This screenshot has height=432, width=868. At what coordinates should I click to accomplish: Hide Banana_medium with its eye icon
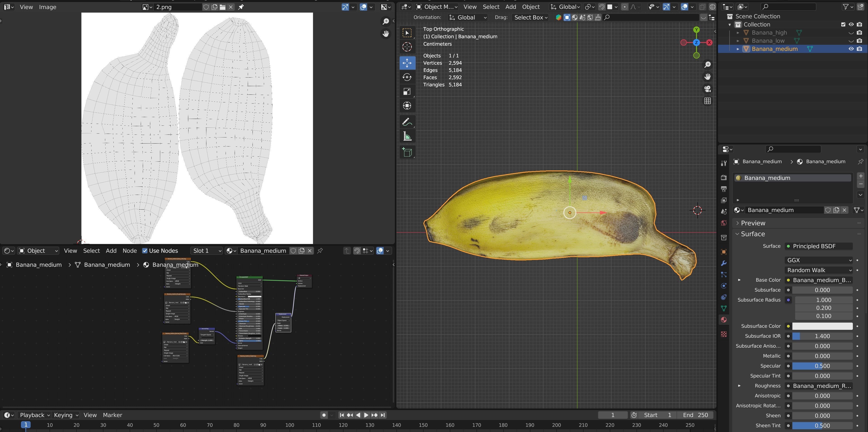click(x=851, y=49)
